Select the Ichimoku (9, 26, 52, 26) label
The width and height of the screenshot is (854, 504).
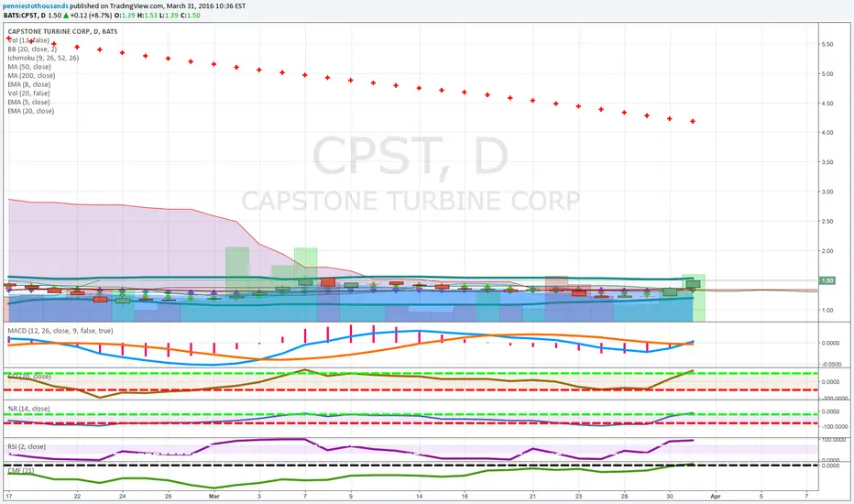[x=43, y=58]
